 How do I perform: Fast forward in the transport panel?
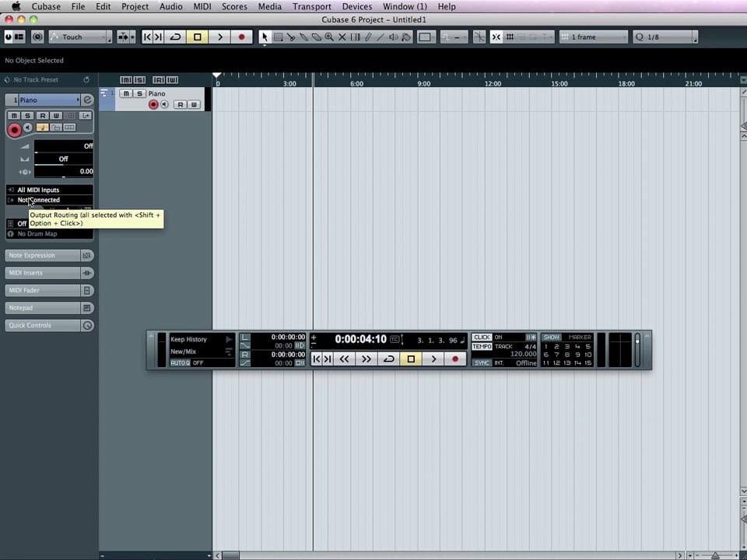366,359
